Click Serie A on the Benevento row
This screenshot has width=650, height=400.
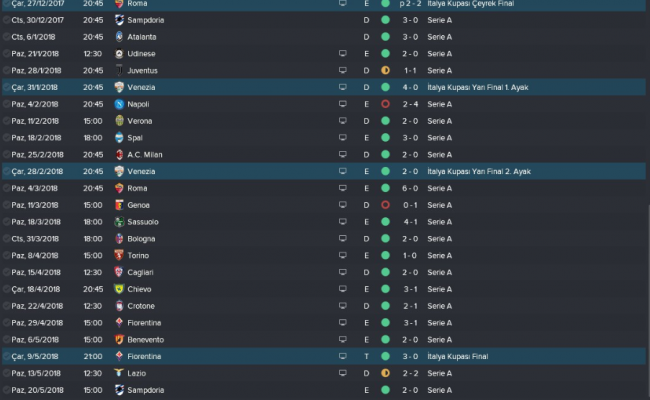point(439,339)
